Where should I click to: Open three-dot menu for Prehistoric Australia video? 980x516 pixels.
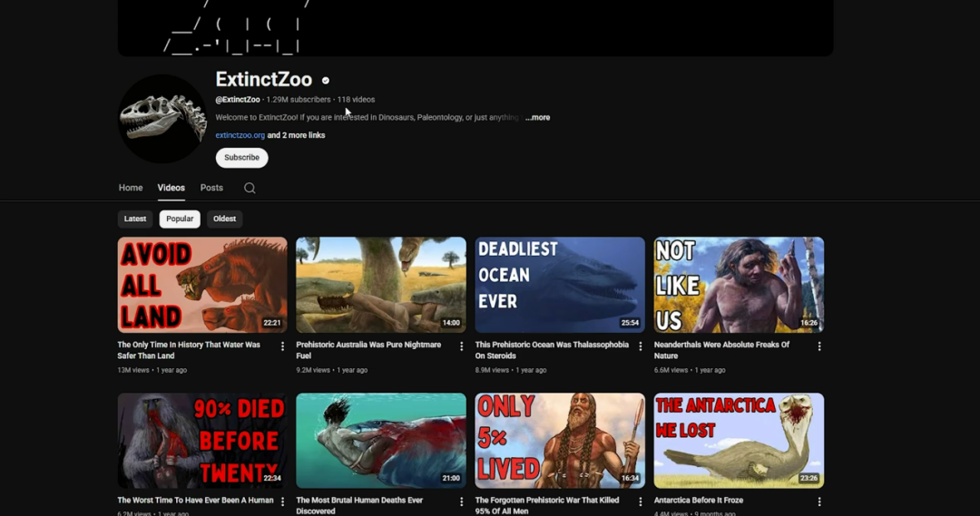tap(461, 346)
